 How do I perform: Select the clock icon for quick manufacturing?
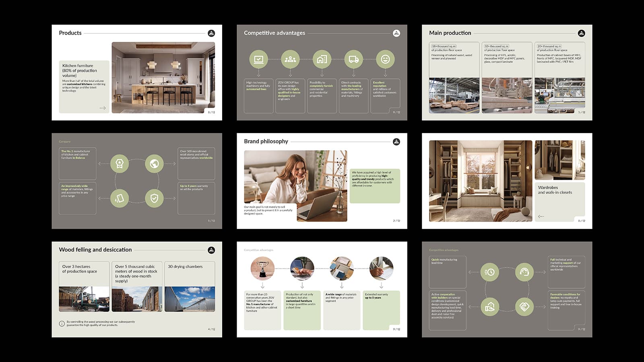point(489,272)
